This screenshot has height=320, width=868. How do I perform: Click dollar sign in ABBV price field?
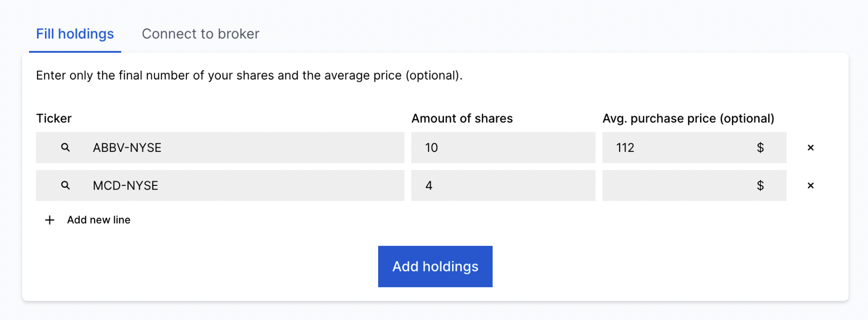(760, 148)
